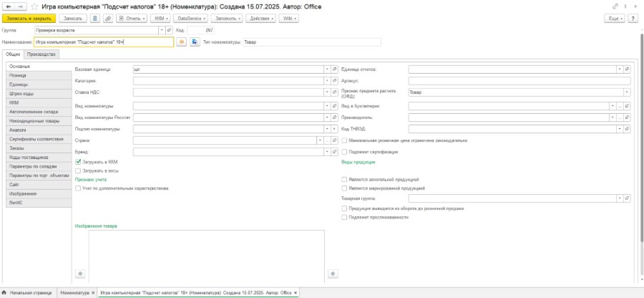Click the left add-image button under Изображения товара

pos(80,274)
